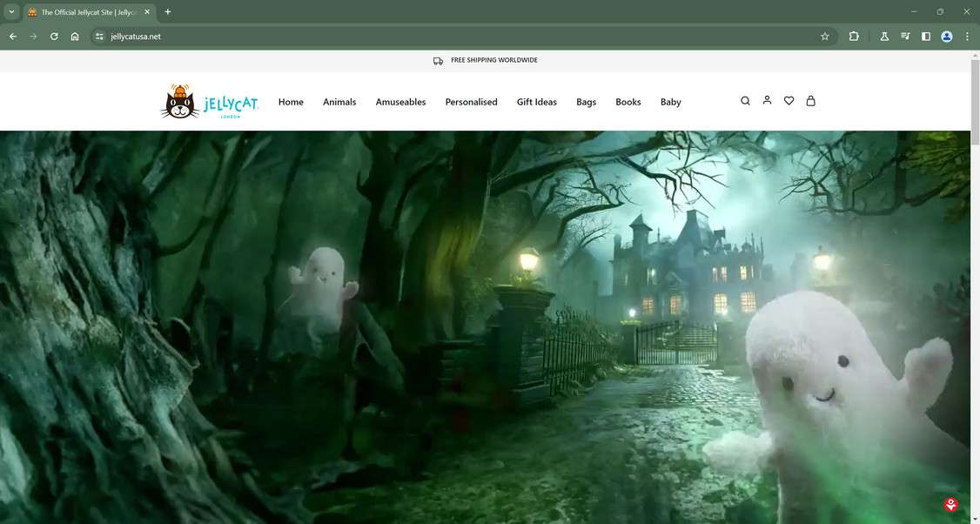Click the jellycatusa.net address bar
The height and width of the screenshot is (524, 980).
(x=462, y=37)
